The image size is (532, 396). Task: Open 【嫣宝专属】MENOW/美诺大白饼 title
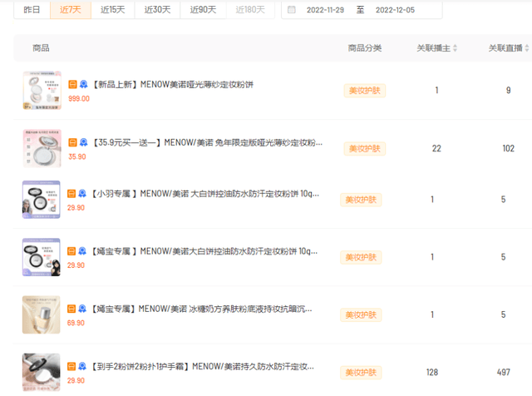[204, 251]
